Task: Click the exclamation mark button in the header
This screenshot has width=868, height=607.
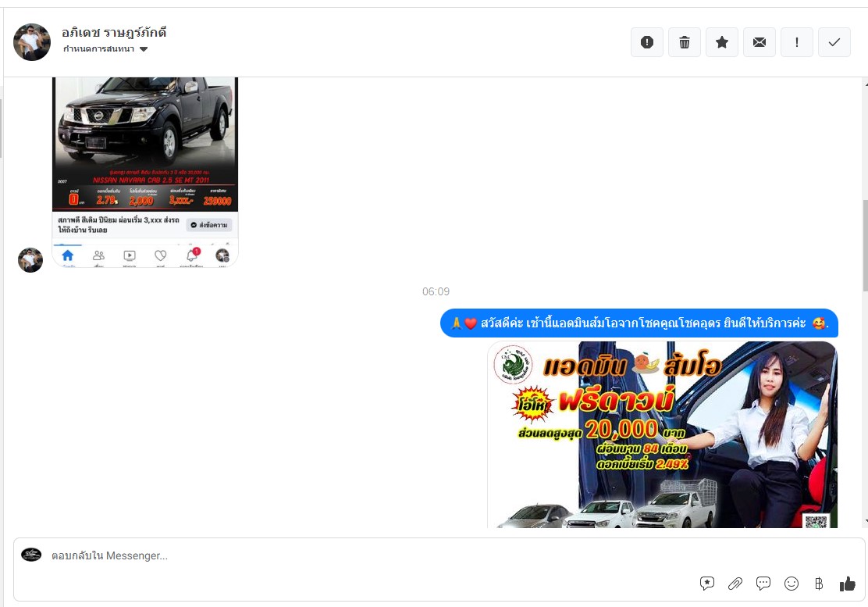Action: point(796,42)
